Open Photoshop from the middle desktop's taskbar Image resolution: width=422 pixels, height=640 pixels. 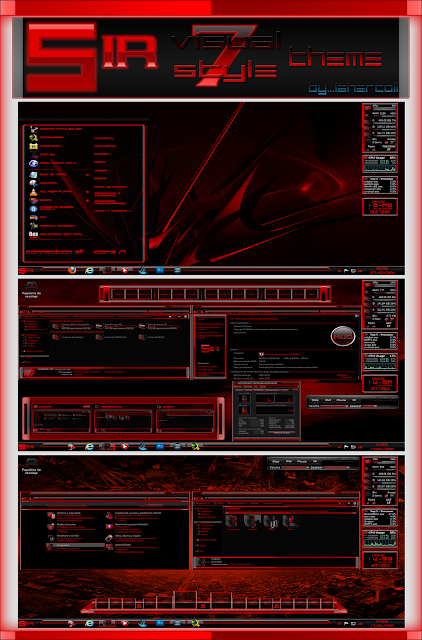(x=160, y=447)
